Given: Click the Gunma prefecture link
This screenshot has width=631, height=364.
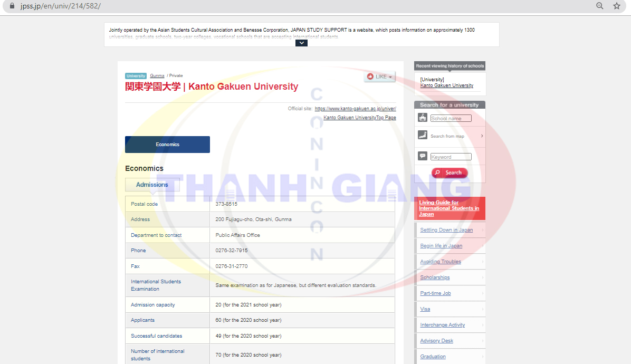Looking at the screenshot, I should point(157,76).
